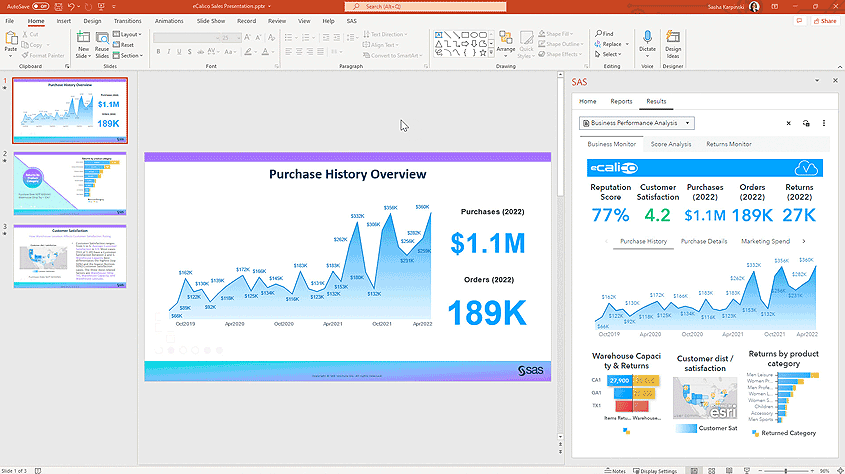This screenshot has width=845, height=474.
Task: Click Normal view icon in status bar
Action: (694, 471)
